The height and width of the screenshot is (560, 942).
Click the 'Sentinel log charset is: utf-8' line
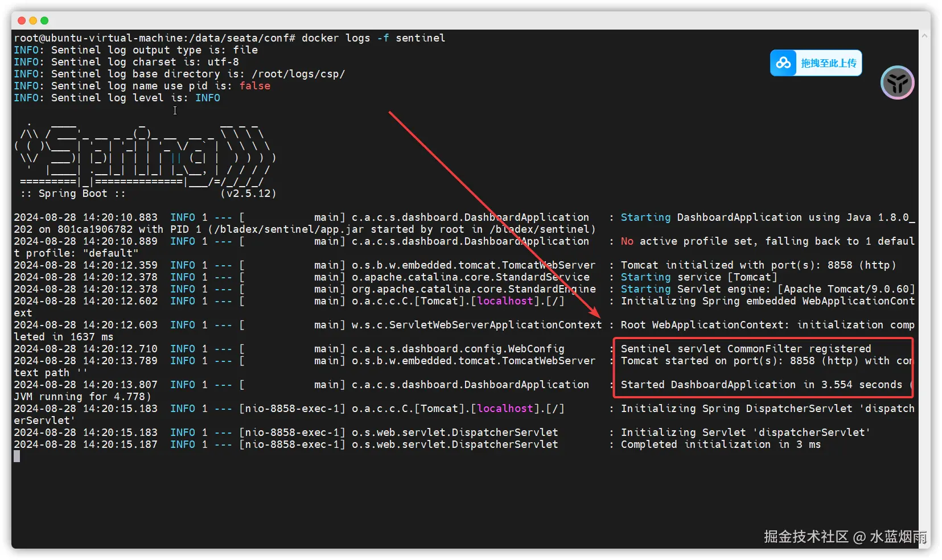click(126, 62)
